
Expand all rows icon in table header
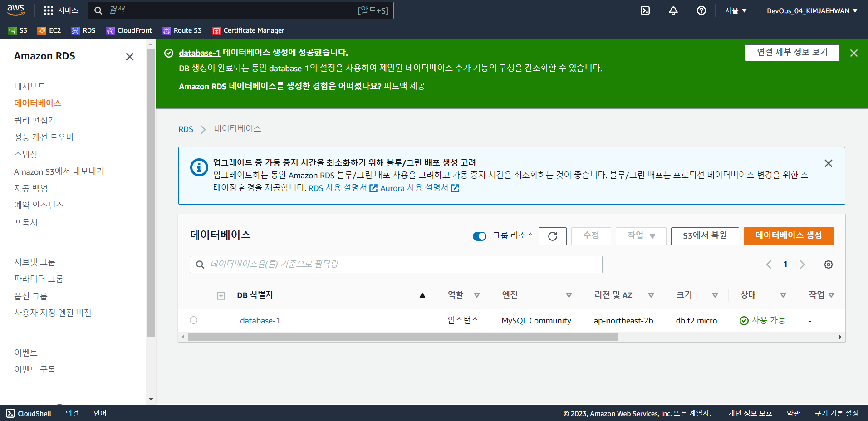point(221,296)
